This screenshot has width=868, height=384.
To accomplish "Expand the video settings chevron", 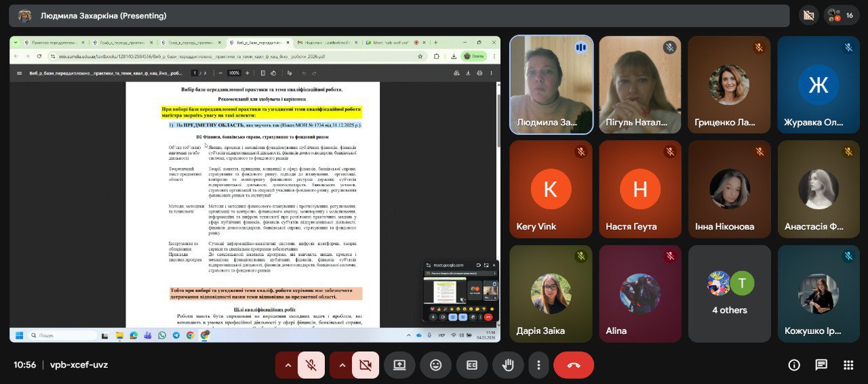I will pyautogui.click(x=342, y=365).
